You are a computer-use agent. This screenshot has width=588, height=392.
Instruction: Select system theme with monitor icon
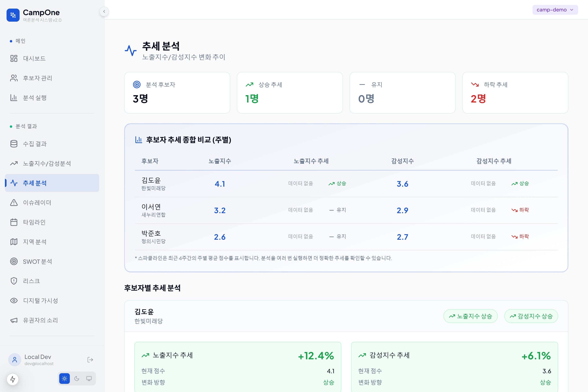click(x=89, y=379)
